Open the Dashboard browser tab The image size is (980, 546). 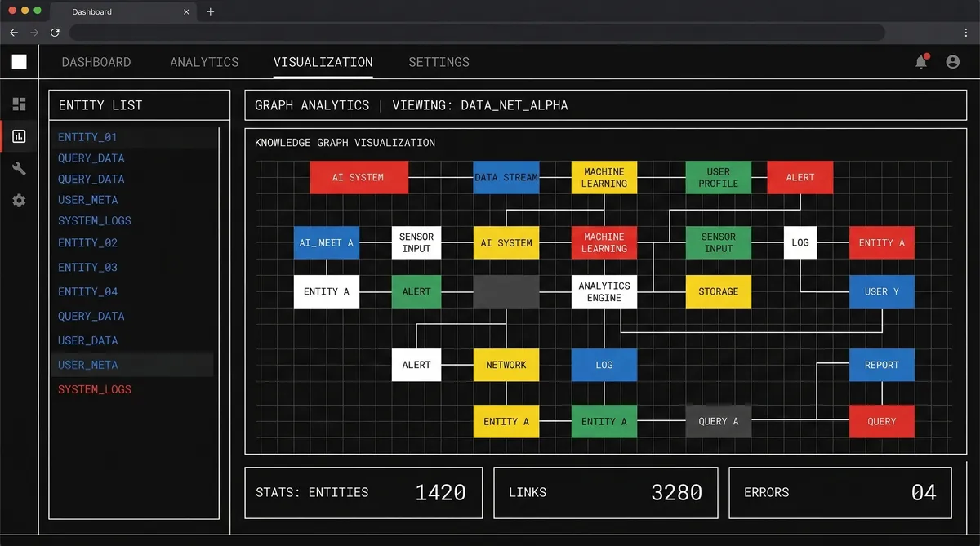click(90, 11)
